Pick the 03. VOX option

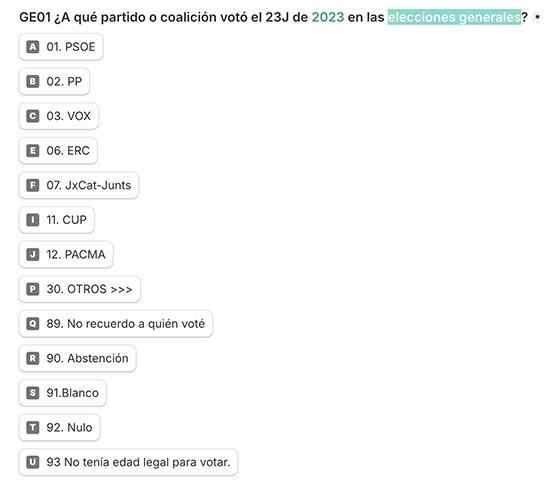pos(59,116)
